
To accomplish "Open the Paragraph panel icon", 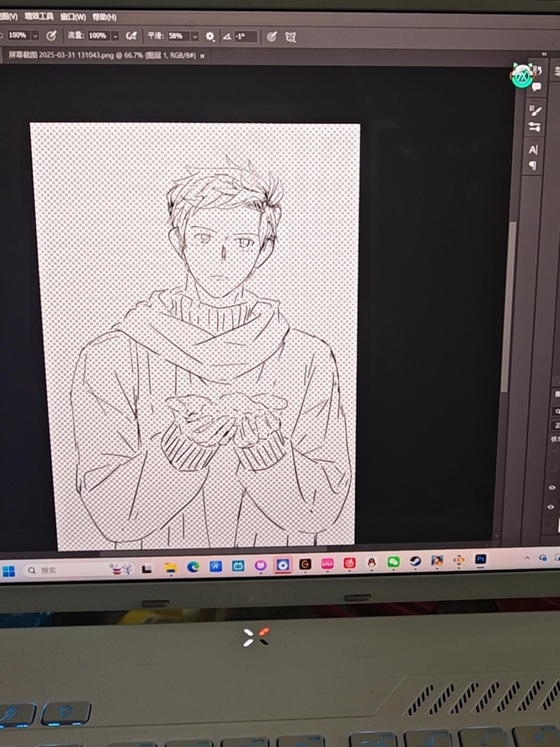I will (x=533, y=166).
